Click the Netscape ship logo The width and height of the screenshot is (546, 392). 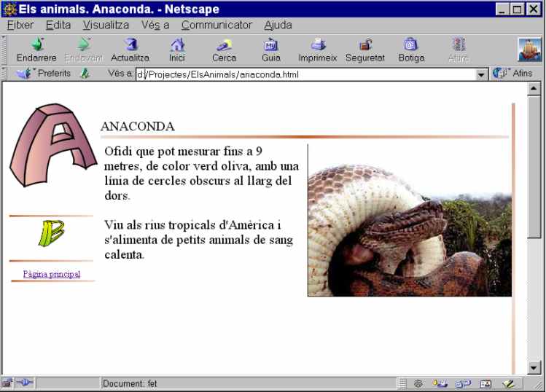(529, 49)
